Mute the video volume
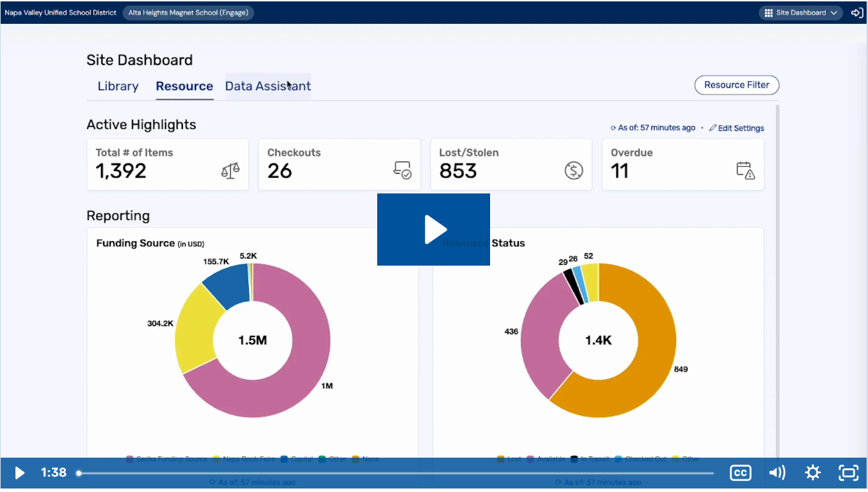The image size is (868, 492). pos(777,473)
